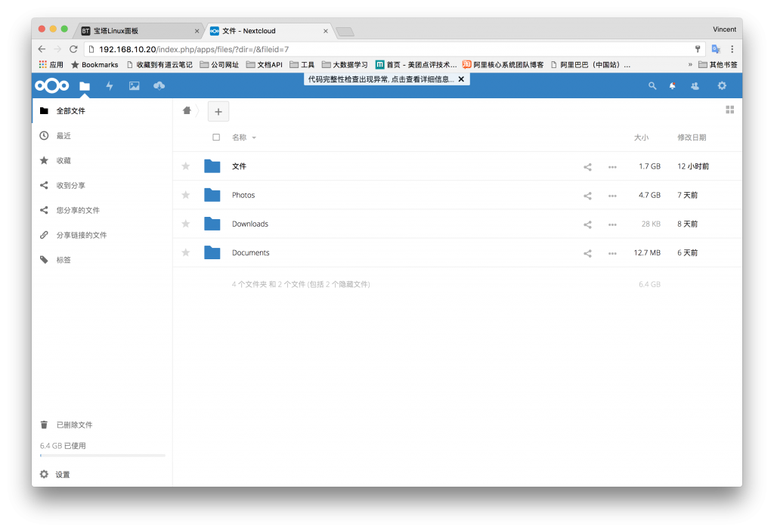
Task: Open the gear settings menu in header
Action: pyautogui.click(x=722, y=86)
